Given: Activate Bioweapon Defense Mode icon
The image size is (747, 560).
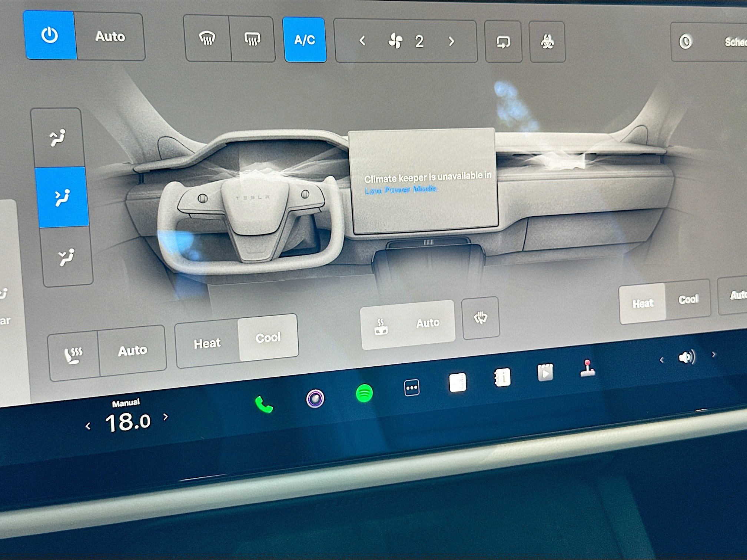Looking at the screenshot, I should pos(547,42).
